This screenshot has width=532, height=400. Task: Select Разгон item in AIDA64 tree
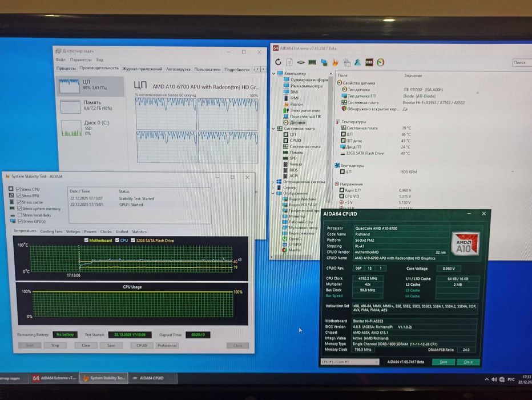(x=293, y=104)
